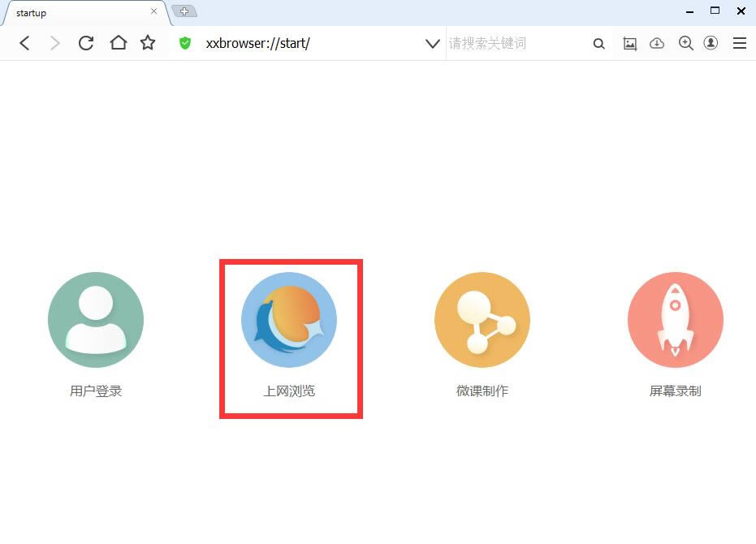Click the forward navigation arrow
The height and width of the screenshot is (544, 756).
tap(55, 44)
